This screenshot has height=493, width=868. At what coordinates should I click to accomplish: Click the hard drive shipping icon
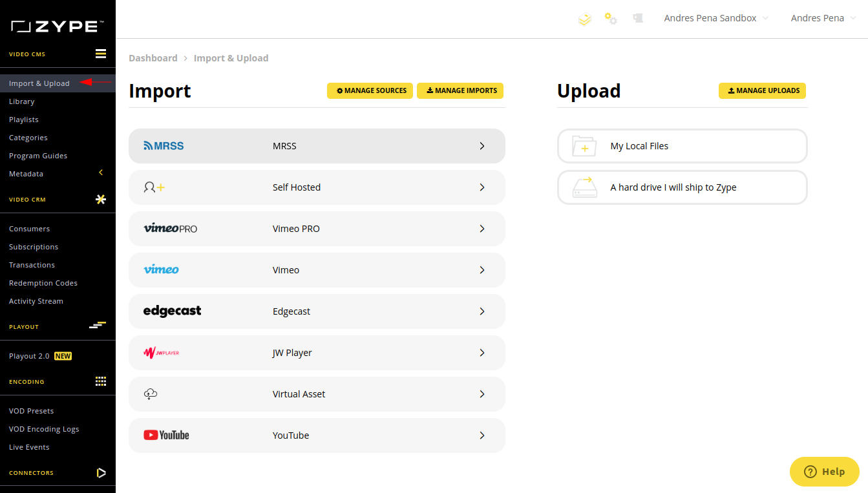[584, 187]
